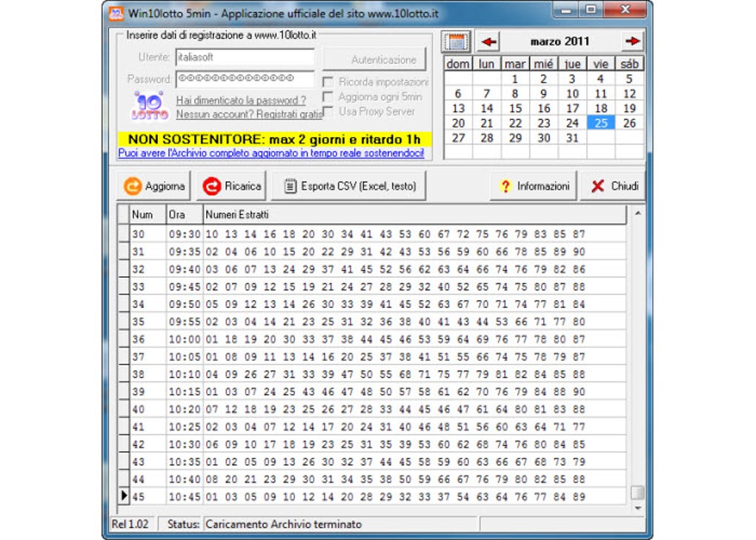
Task: Open 'Hai dimenticato la password ?' link
Action: tap(241, 100)
